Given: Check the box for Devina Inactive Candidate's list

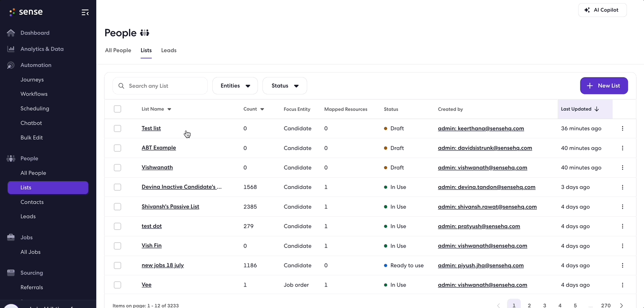Looking at the screenshot, I should tap(117, 187).
